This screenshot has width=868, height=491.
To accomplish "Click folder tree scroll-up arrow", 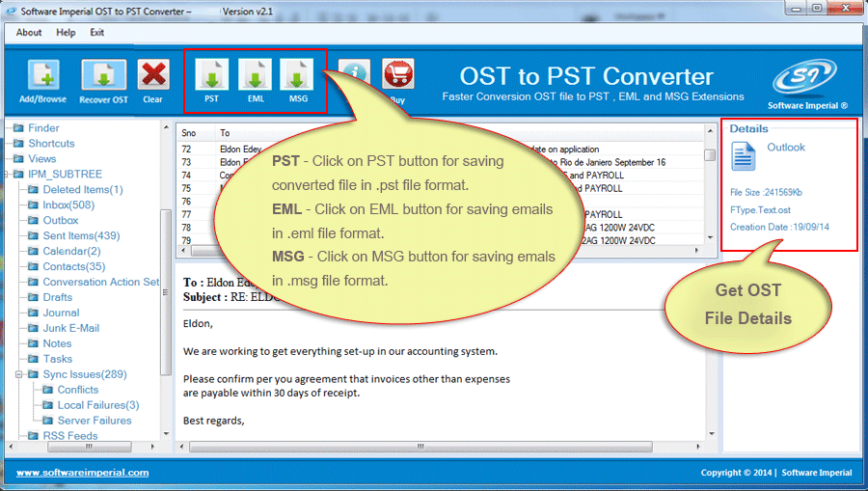I will click(x=166, y=127).
